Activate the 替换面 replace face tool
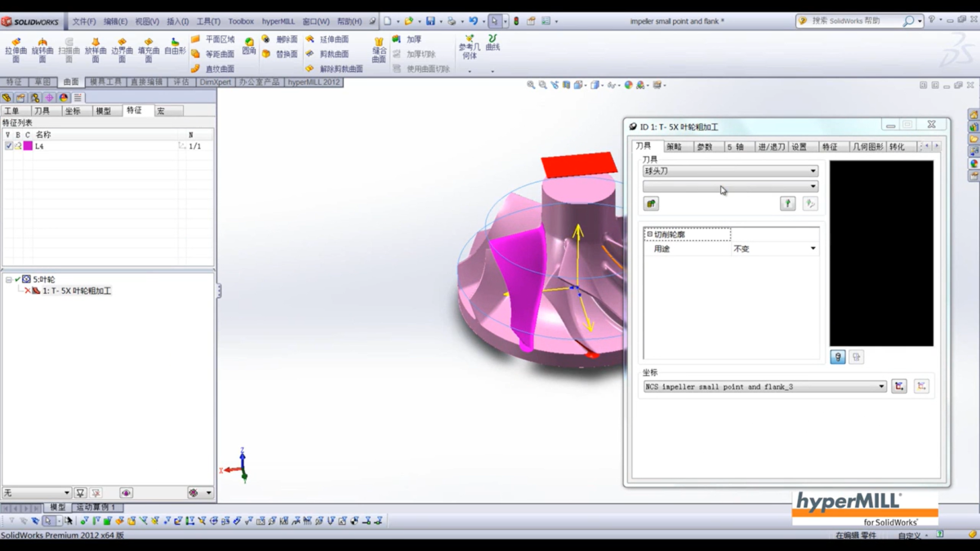This screenshot has height=551, width=980. pyautogui.click(x=279, y=54)
